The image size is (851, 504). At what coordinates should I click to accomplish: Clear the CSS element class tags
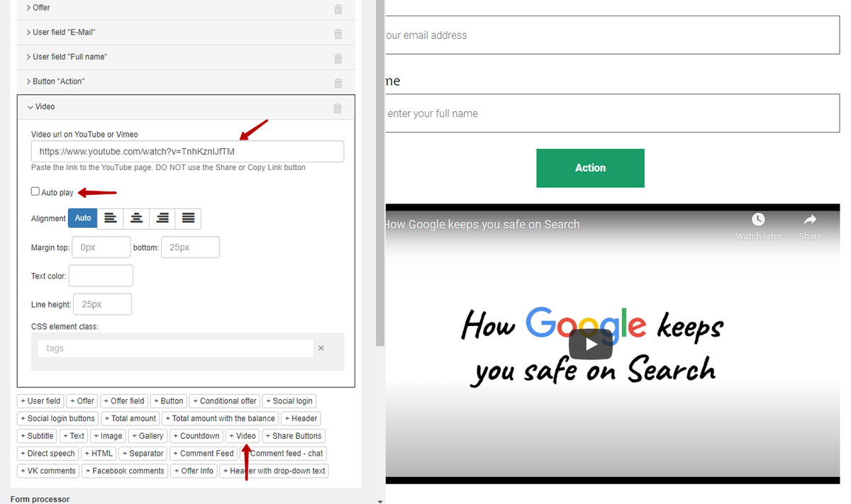click(321, 348)
